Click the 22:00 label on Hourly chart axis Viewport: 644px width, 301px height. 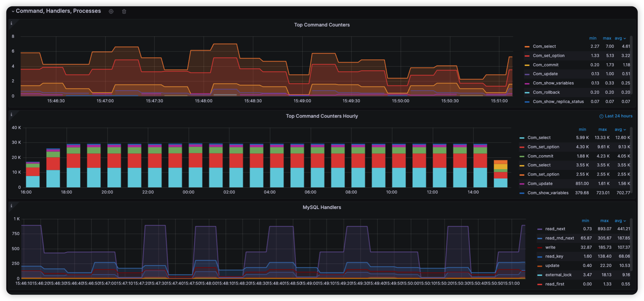(x=148, y=192)
